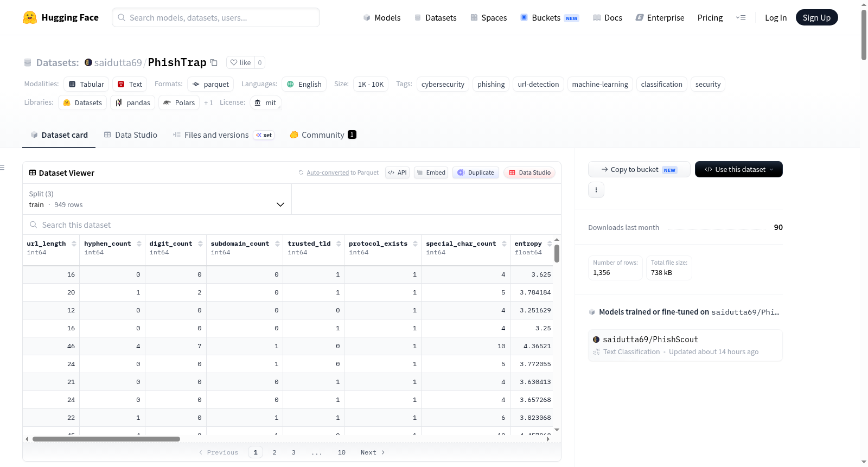This screenshot has width=868, height=467.
Task: Sort by protocol_exists column sort icon
Action: coord(416,244)
